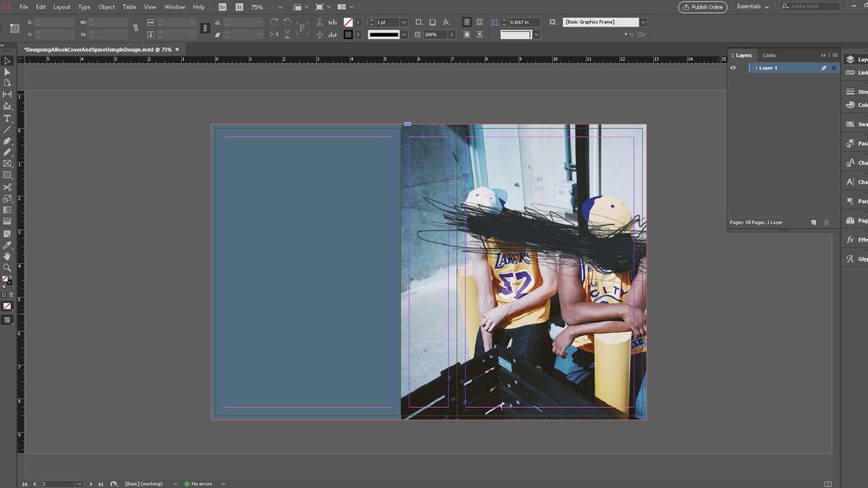Image resolution: width=868 pixels, height=488 pixels.
Task: Click the Publish Online button
Action: pos(702,7)
